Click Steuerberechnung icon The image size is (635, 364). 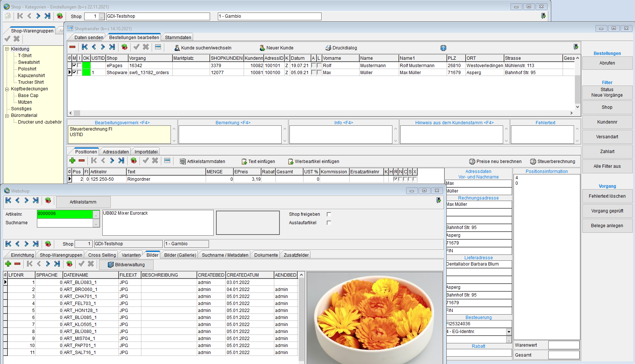click(x=533, y=162)
